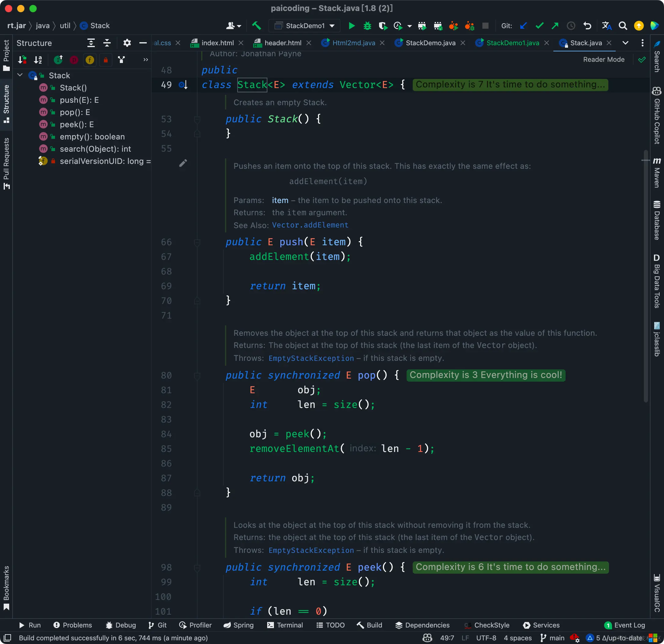Click the Reader Mode button

(604, 60)
